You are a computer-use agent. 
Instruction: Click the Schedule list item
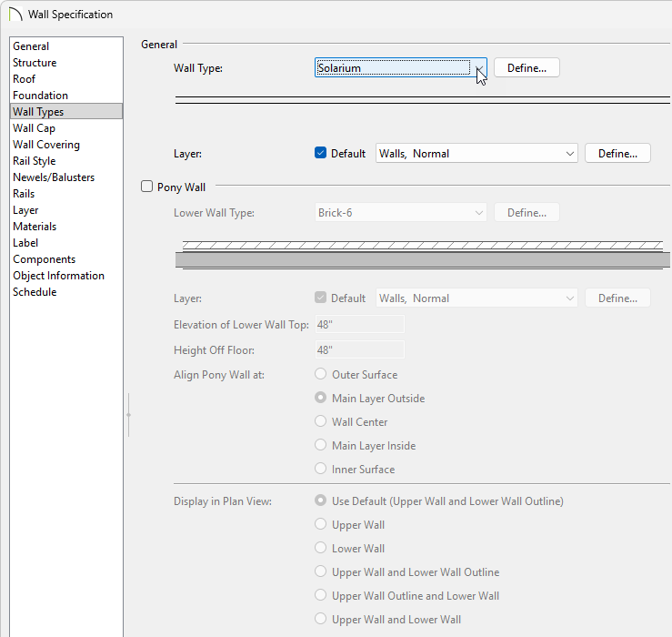click(35, 292)
